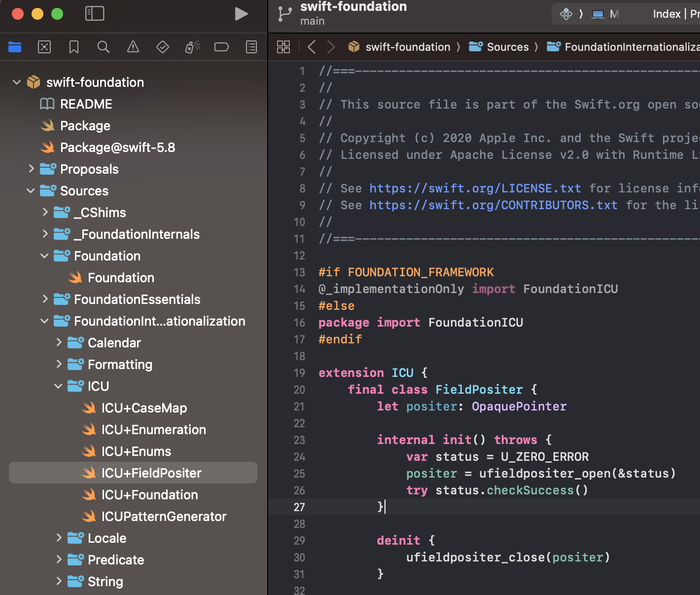The width and height of the screenshot is (700, 595).
Task: Collapse the FoundationInt...ationalization folder
Action: point(44,321)
